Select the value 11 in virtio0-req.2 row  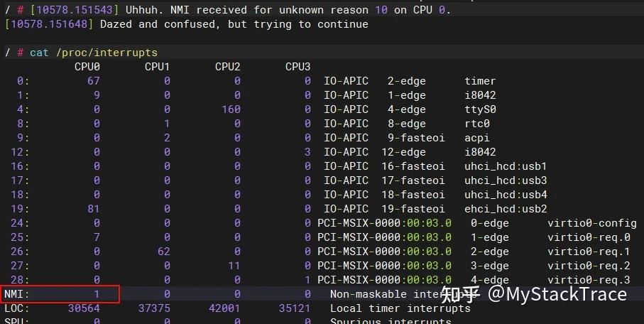pos(234,266)
